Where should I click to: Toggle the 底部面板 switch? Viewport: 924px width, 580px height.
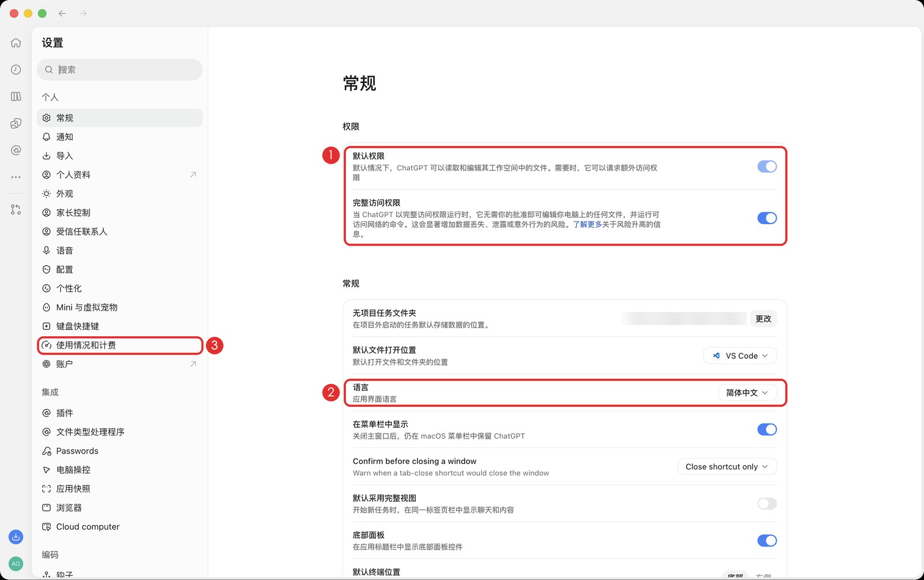pos(767,541)
